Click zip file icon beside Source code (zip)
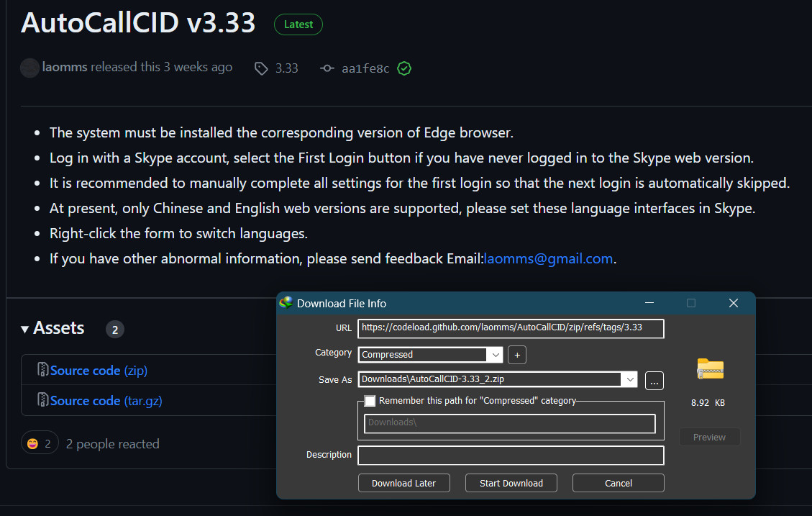 coord(43,369)
